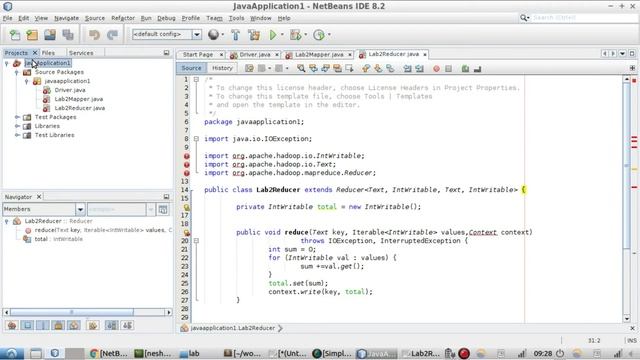Expand the Test Packages node
This screenshot has height=360, width=640.
coord(17,117)
